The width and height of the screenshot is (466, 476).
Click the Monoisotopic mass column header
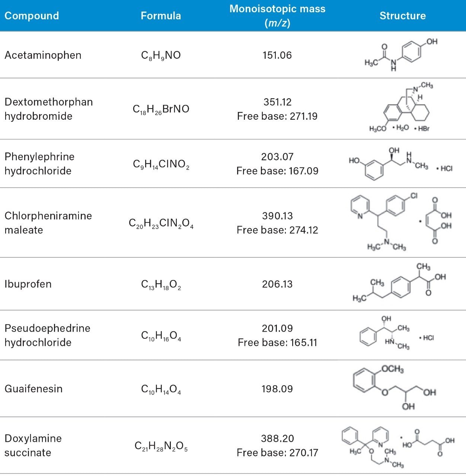(x=277, y=16)
